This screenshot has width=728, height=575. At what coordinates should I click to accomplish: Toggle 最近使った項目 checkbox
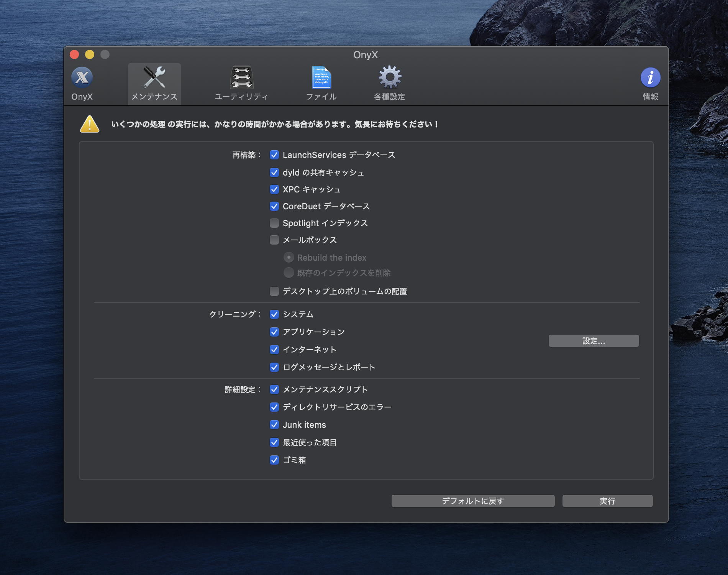tap(274, 442)
